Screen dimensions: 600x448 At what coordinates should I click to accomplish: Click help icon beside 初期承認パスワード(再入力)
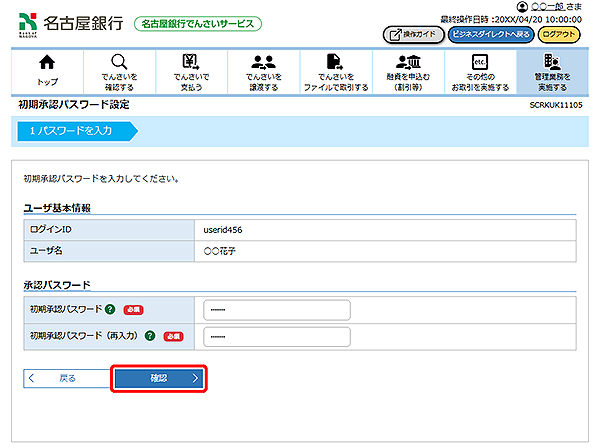(150, 336)
